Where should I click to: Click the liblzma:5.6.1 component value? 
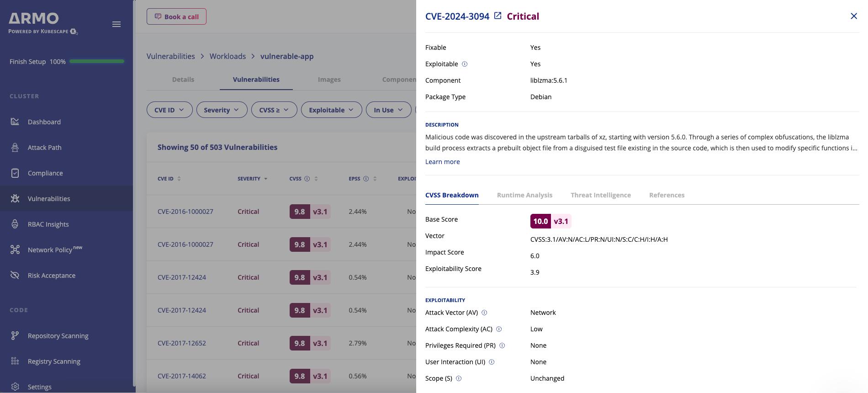click(549, 80)
